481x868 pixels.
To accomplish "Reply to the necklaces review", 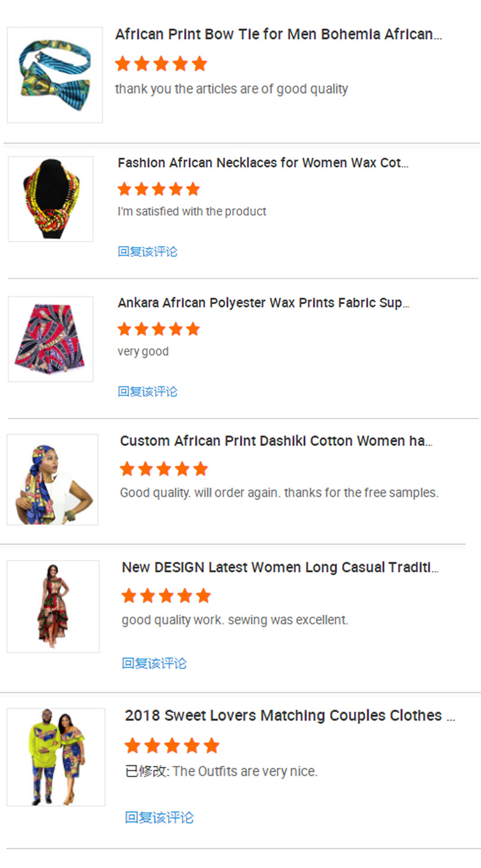I will click(x=147, y=251).
